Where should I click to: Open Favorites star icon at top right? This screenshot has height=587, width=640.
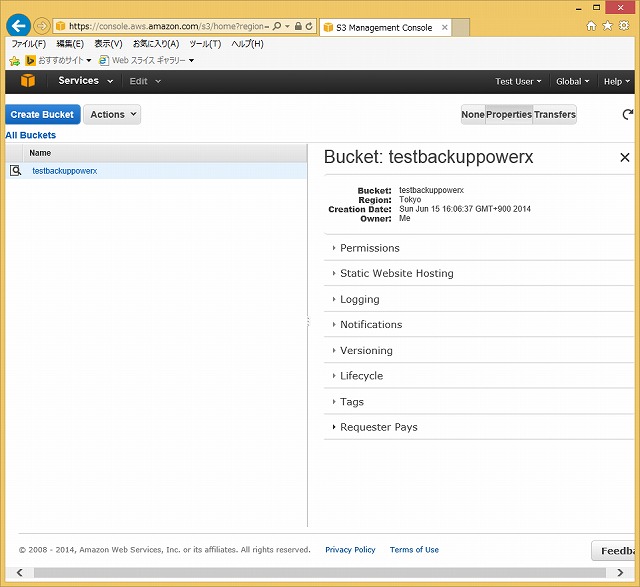tap(608, 26)
